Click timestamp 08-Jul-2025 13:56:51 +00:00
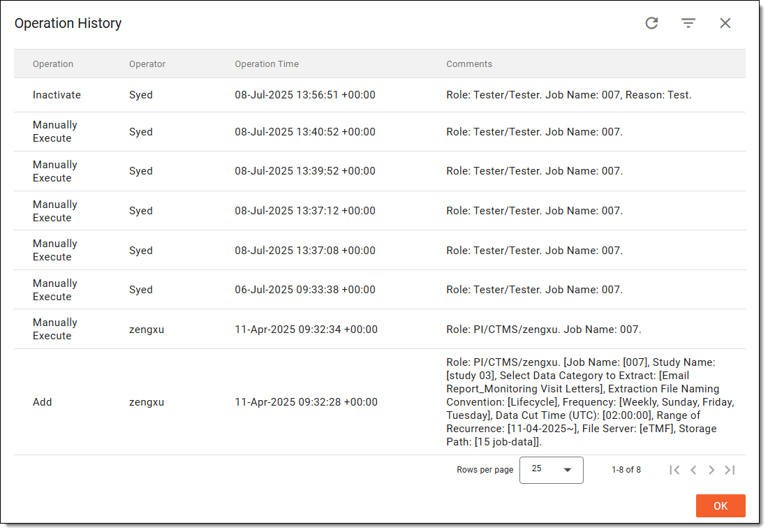The width and height of the screenshot is (768, 532). tap(305, 94)
